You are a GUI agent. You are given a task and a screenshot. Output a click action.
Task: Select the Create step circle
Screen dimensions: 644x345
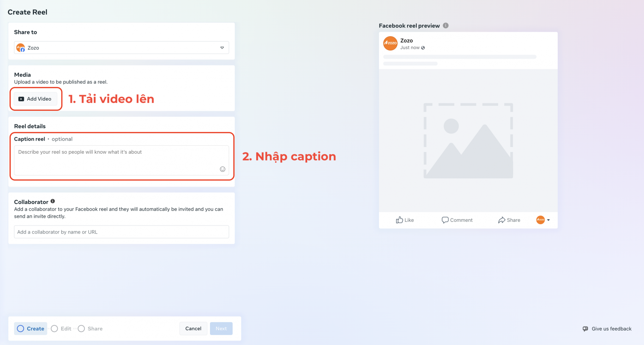(20, 329)
